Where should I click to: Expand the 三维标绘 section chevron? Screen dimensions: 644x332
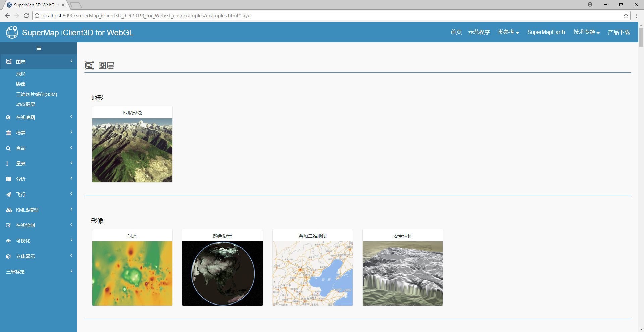click(x=71, y=271)
